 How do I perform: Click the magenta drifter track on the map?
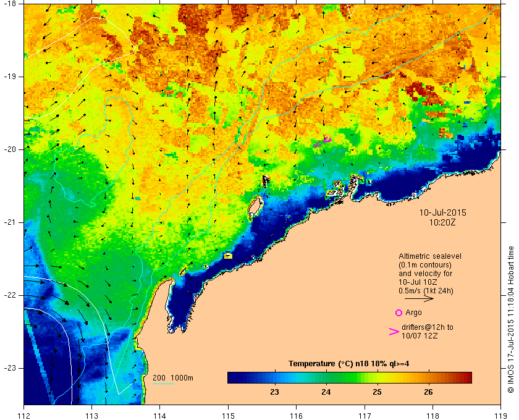coord(323,142)
